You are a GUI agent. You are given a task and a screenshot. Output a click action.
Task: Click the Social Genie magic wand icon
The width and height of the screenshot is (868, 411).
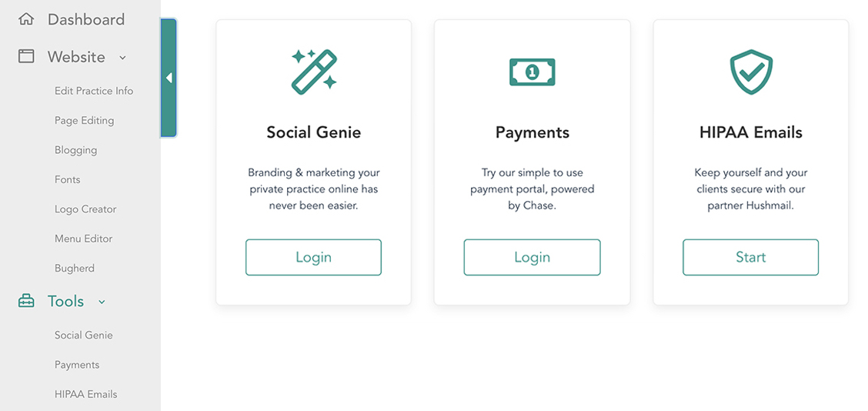coord(314,72)
